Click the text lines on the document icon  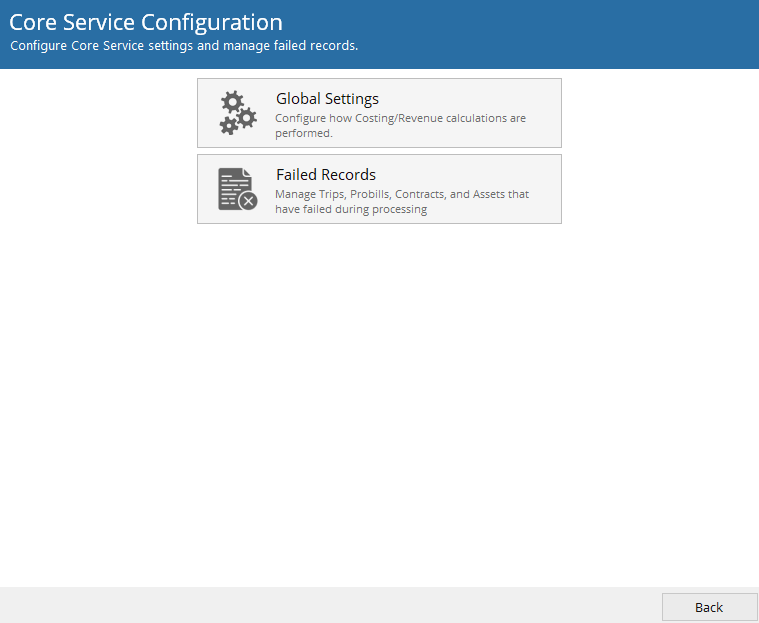click(x=231, y=185)
